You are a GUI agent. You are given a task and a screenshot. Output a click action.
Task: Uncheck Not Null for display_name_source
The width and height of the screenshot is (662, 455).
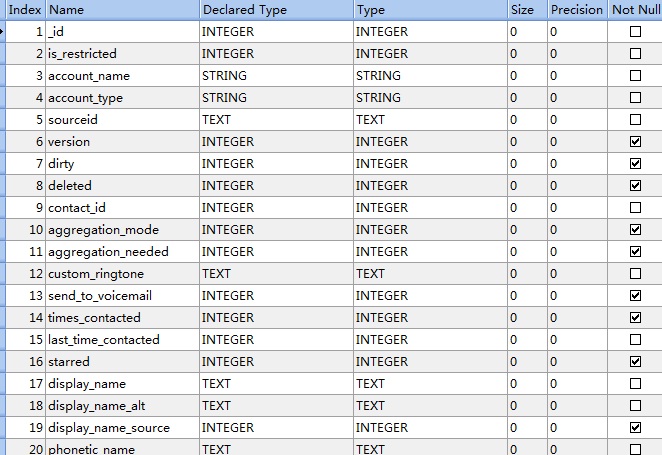click(x=635, y=428)
